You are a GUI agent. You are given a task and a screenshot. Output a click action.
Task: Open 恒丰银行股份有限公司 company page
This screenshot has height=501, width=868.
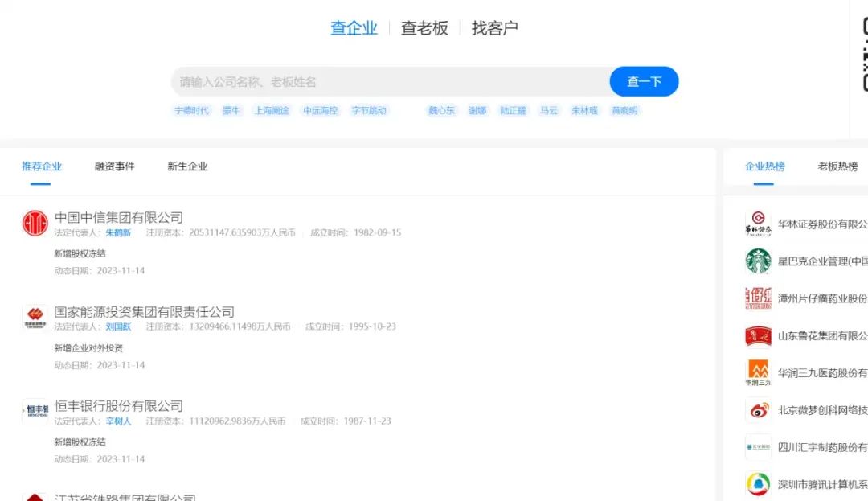pyautogui.click(x=118, y=406)
